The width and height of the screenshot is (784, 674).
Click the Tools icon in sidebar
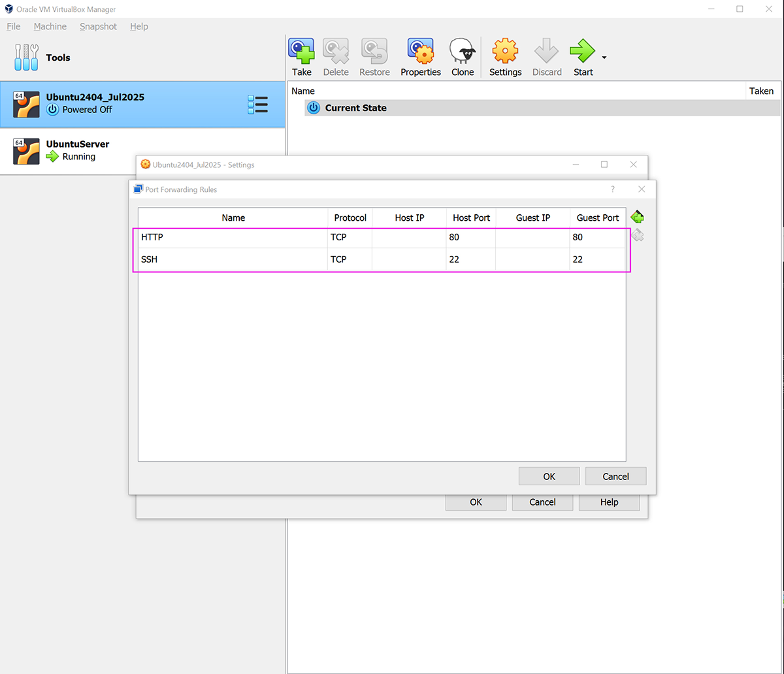pyautogui.click(x=26, y=57)
